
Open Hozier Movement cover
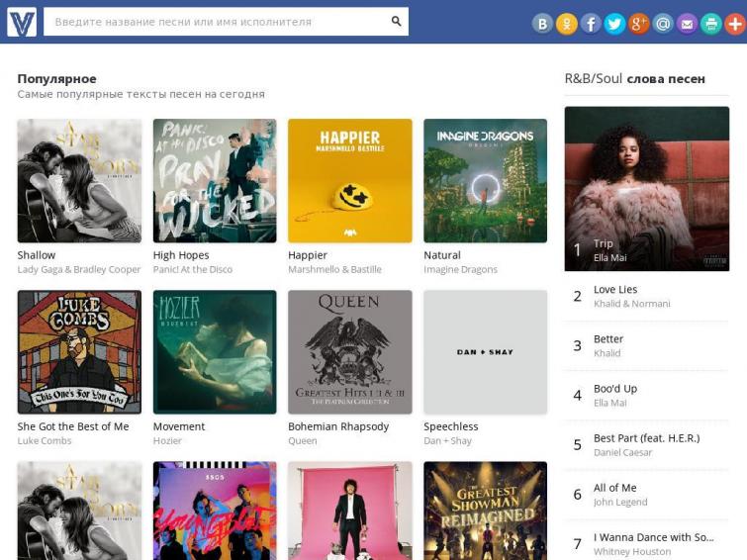pos(215,351)
